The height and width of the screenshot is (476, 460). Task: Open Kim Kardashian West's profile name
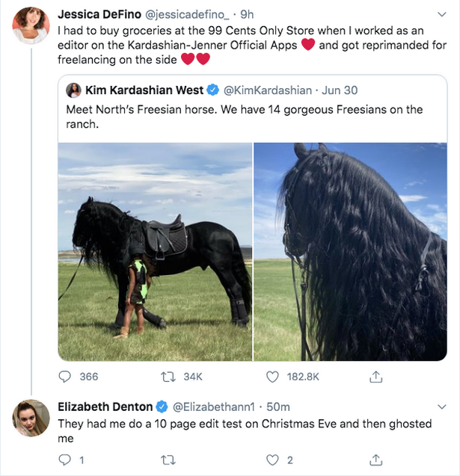click(144, 90)
